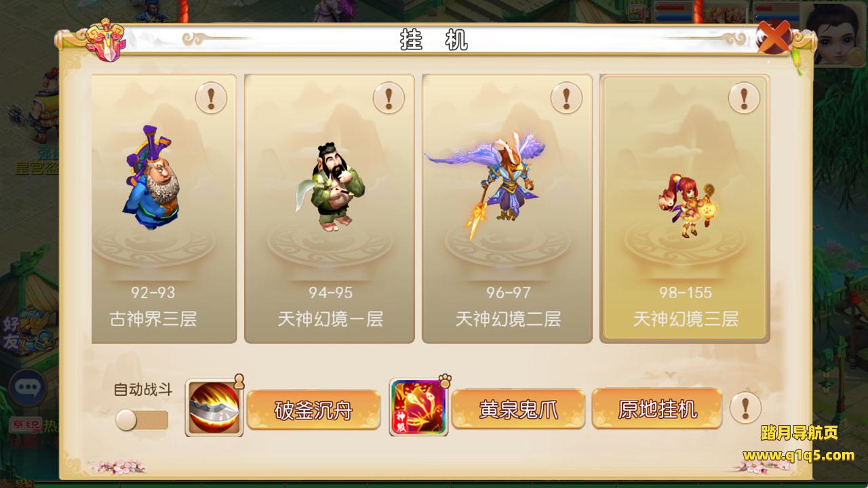This screenshot has width=868, height=488.
Task: Open info icon on 古神界三层 card
Action: (x=211, y=98)
